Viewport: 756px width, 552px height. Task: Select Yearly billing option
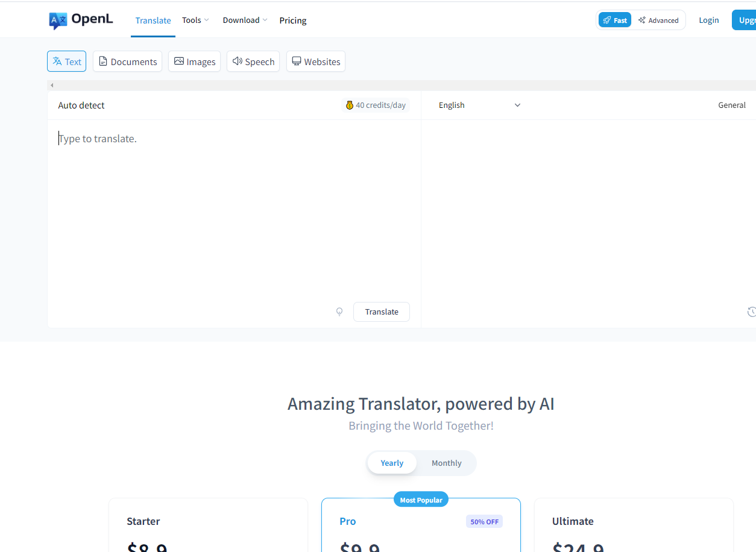(x=392, y=463)
